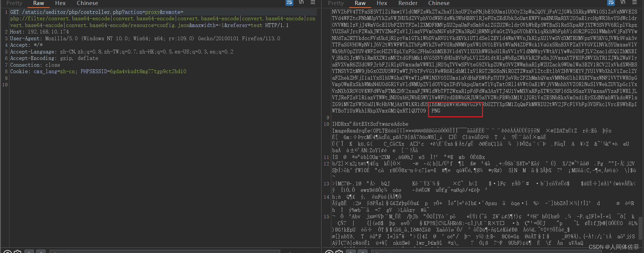Click the Connection: close header

coord(35,65)
